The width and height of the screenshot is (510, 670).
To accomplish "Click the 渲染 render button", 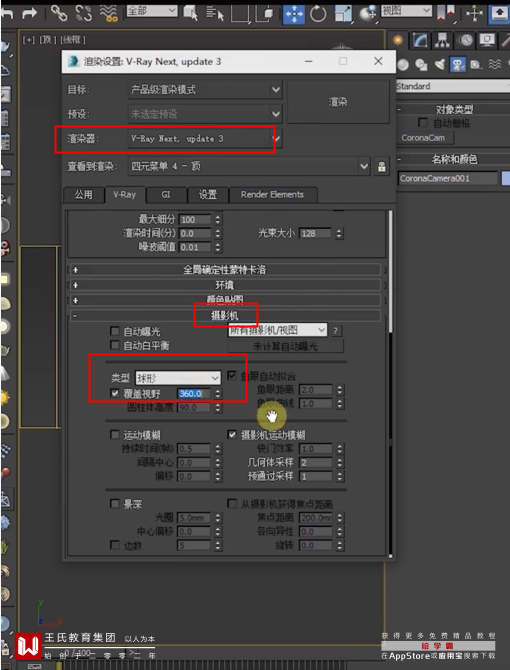I will 338,102.
